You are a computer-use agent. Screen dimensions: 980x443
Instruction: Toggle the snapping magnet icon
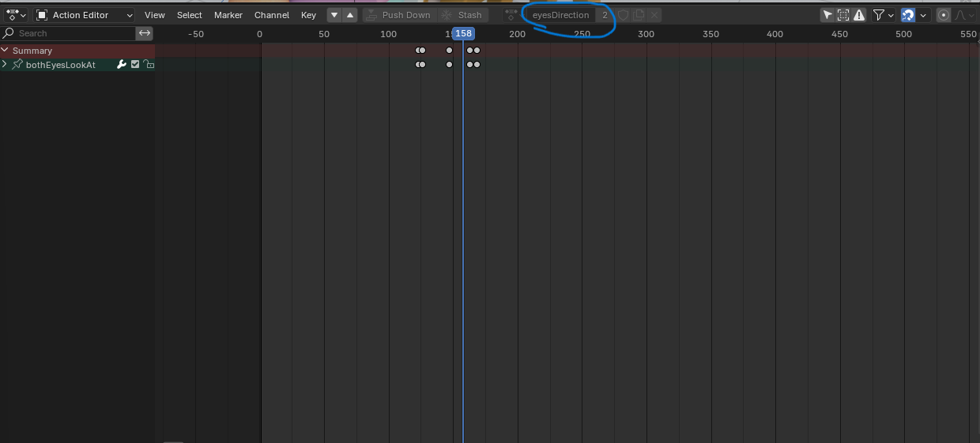click(908, 15)
